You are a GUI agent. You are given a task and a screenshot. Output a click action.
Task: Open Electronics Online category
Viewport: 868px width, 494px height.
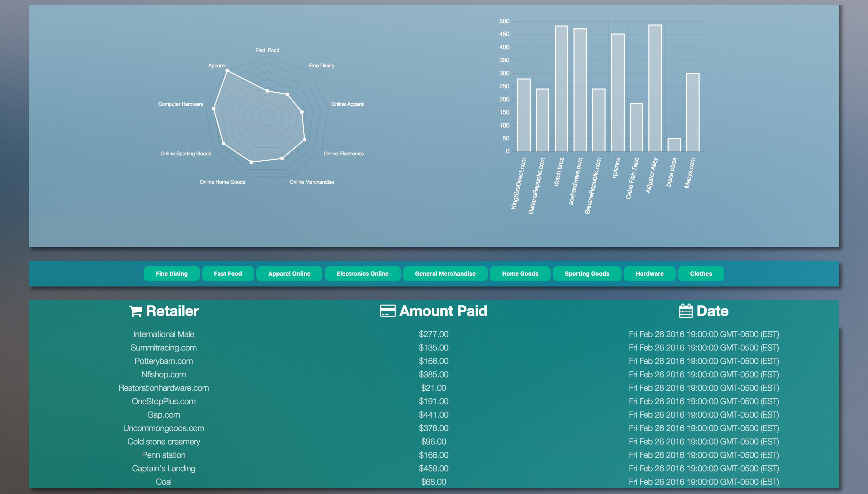pos(362,274)
